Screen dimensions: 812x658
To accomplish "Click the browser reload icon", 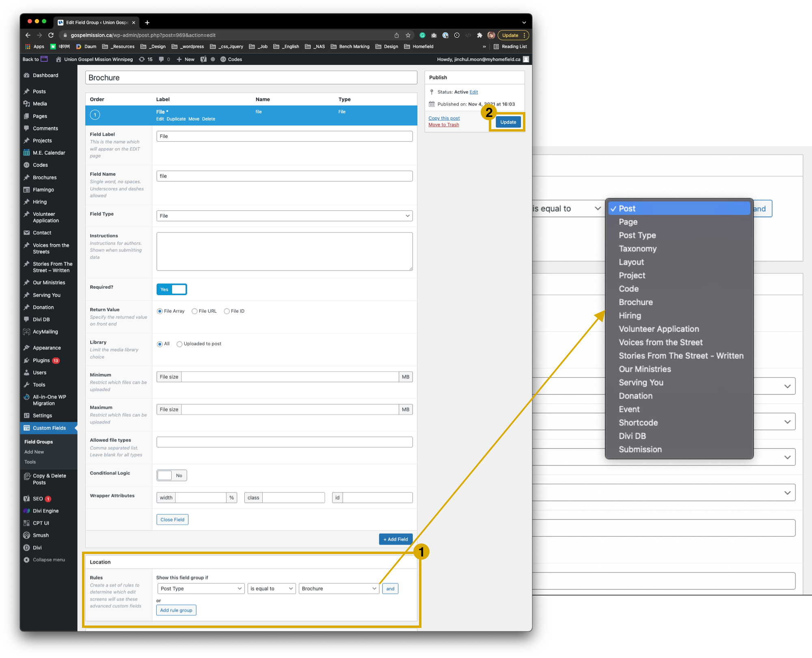I will (51, 35).
